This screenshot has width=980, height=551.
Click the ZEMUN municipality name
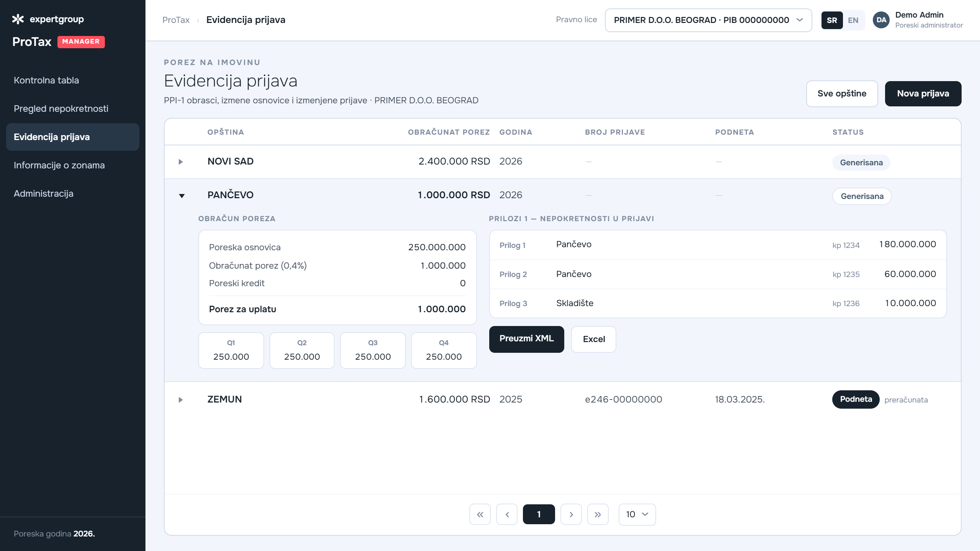(225, 399)
